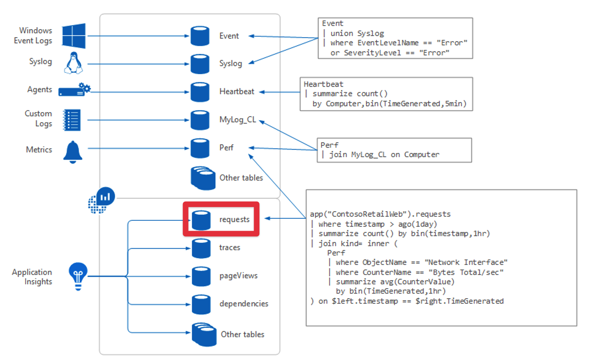The image size is (590, 364).
Task: Click the Log Analytics workspace chart icon
Action: [x=101, y=200]
